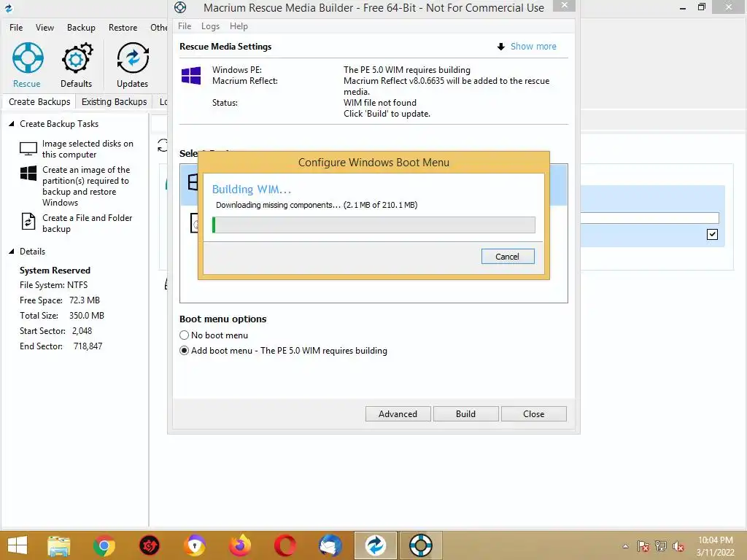Viewport: 747px width, 560px height.
Task: Click the text field in main Reflect window
Action: (x=649, y=218)
